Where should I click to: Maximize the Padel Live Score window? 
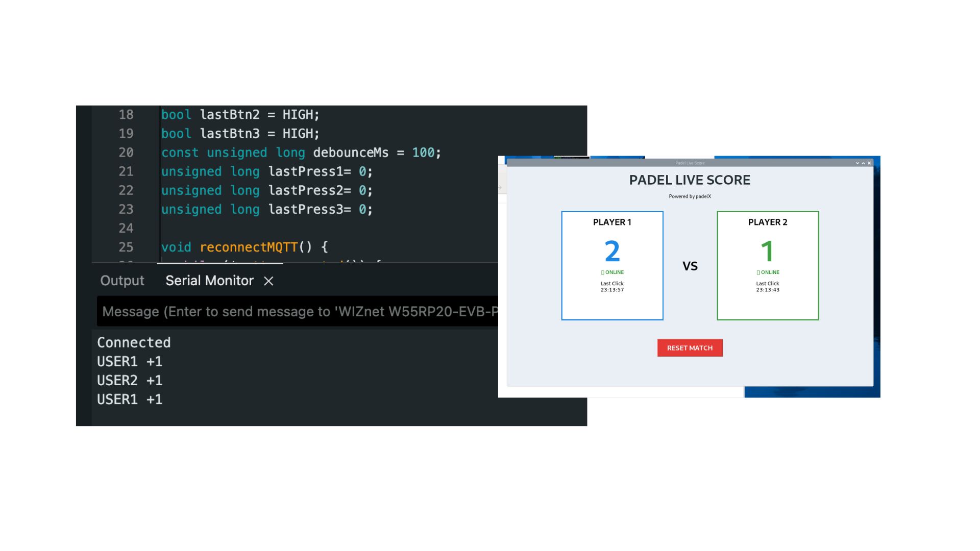pos(863,163)
